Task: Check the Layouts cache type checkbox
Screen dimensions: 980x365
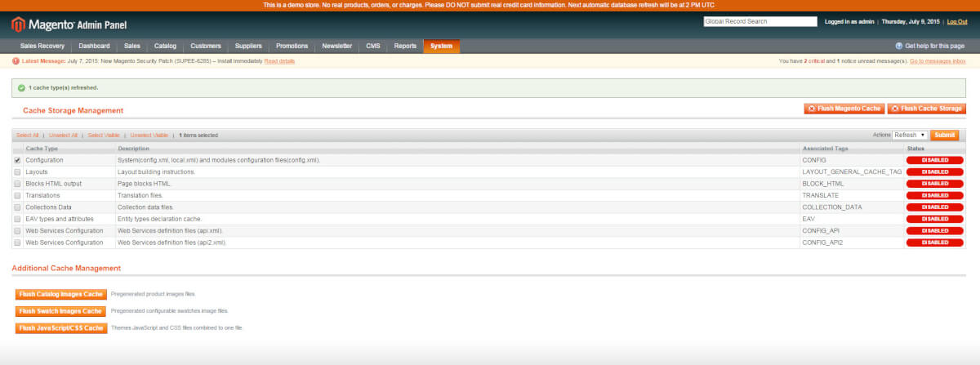Action: (x=18, y=172)
